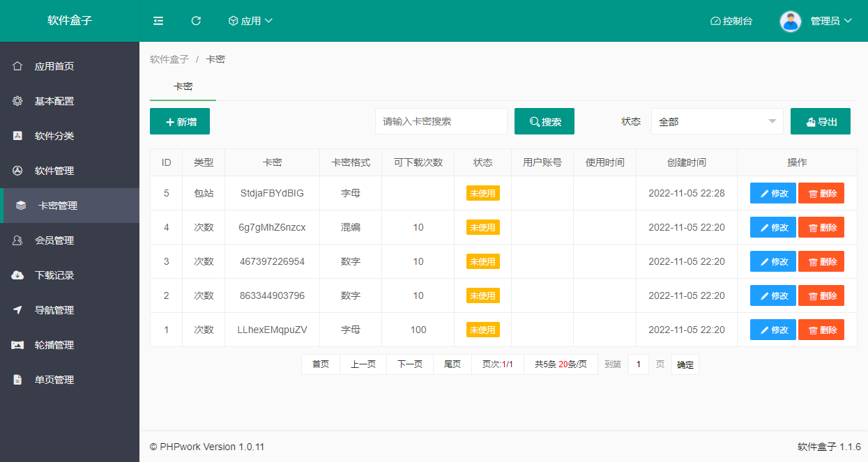Open 导航管理 in the sidebar
Viewport: 868px width, 462px height.
54,310
